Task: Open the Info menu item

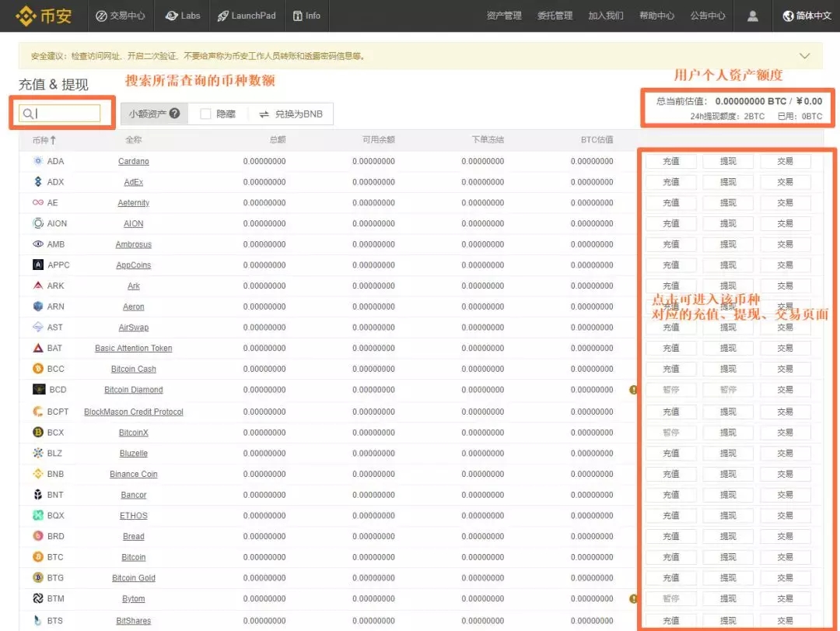Action: [306, 16]
